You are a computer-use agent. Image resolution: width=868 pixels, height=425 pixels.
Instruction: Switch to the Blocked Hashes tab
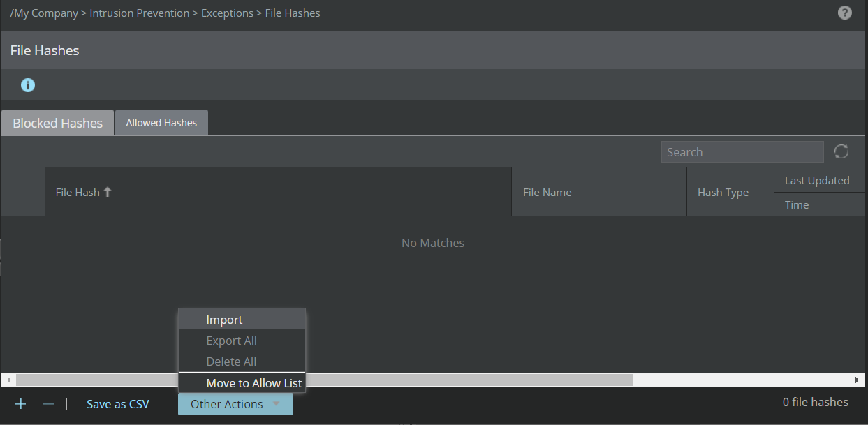click(x=58, y=123)
